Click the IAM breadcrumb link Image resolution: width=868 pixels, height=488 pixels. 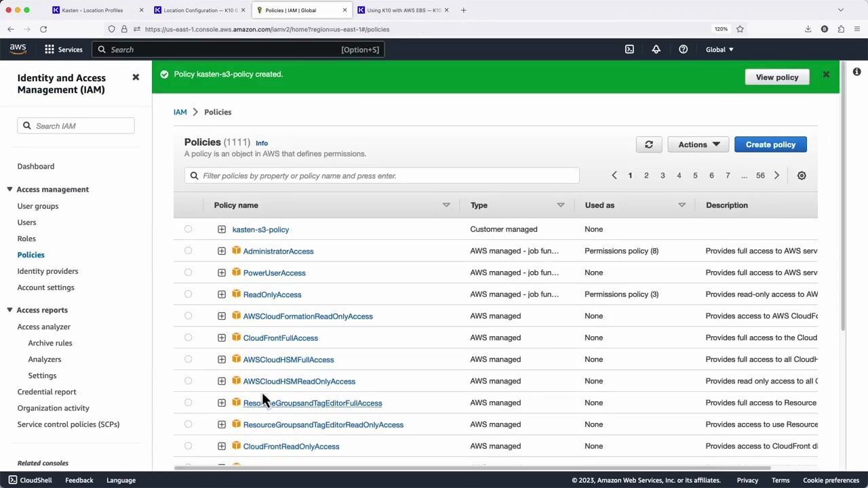(180, 112)
